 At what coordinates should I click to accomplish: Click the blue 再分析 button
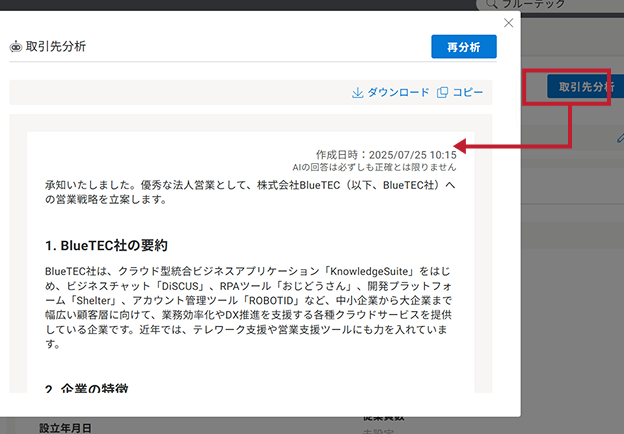pos(463,47)
